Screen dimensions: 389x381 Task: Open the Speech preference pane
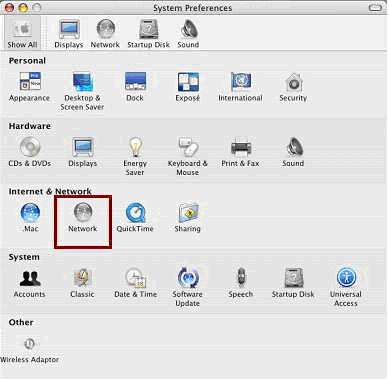point(241,283)
